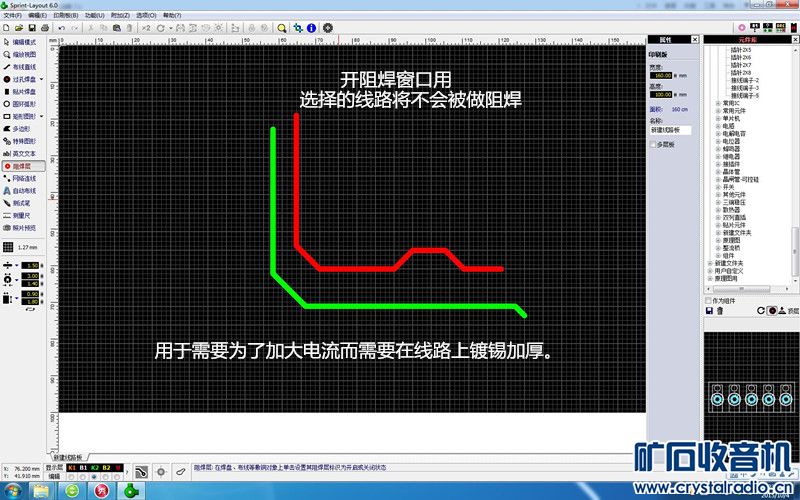Open the folder icon in the Windows taskbar
800x500 pixels.
41,491
